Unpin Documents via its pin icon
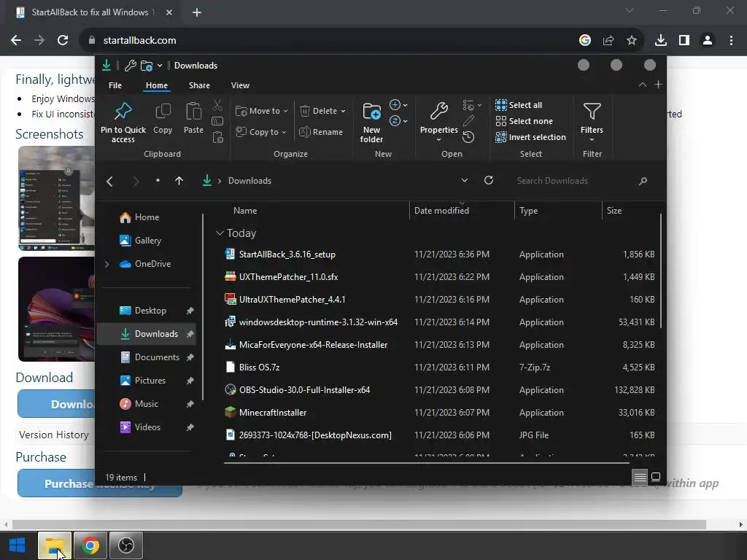747x560 pixels. (x=190, y=357)
